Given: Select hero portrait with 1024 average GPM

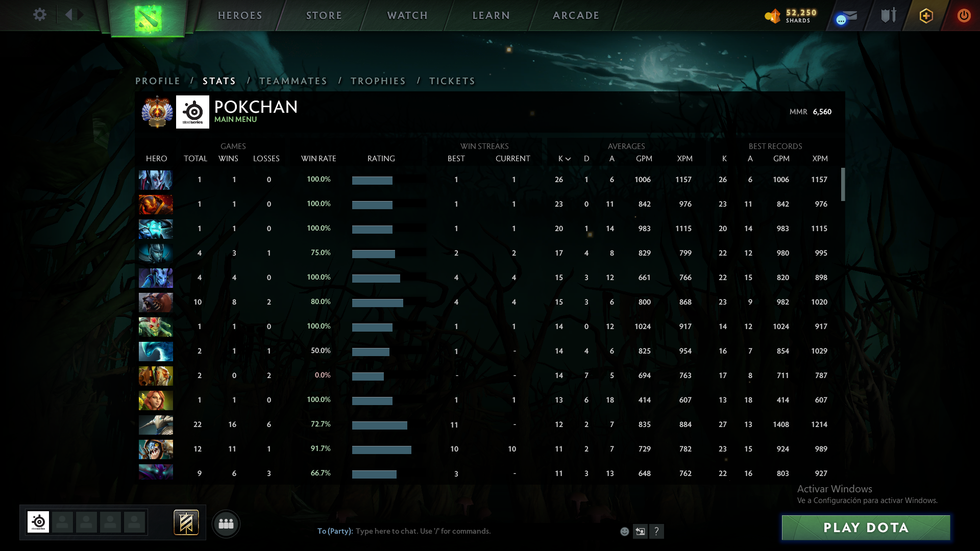Looking at the screenshot, I should [156, 327].
